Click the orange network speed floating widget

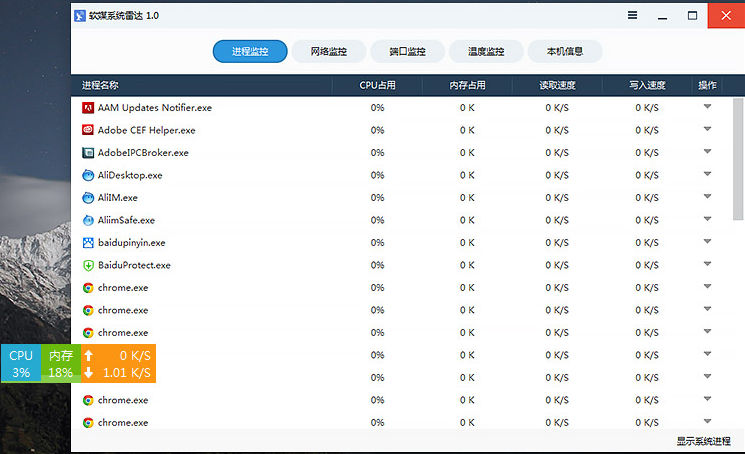click(x=118, y=364)
